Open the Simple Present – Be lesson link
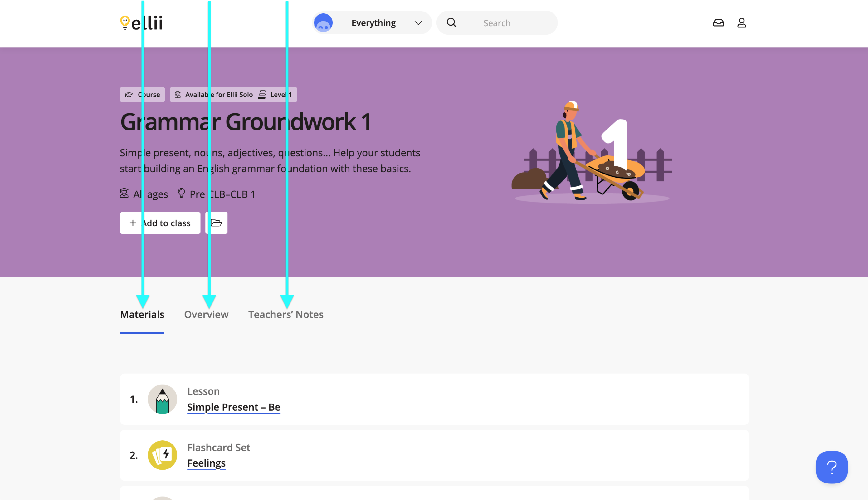The width and height of the screenshot is (868, 500). [x=233, y=407]
